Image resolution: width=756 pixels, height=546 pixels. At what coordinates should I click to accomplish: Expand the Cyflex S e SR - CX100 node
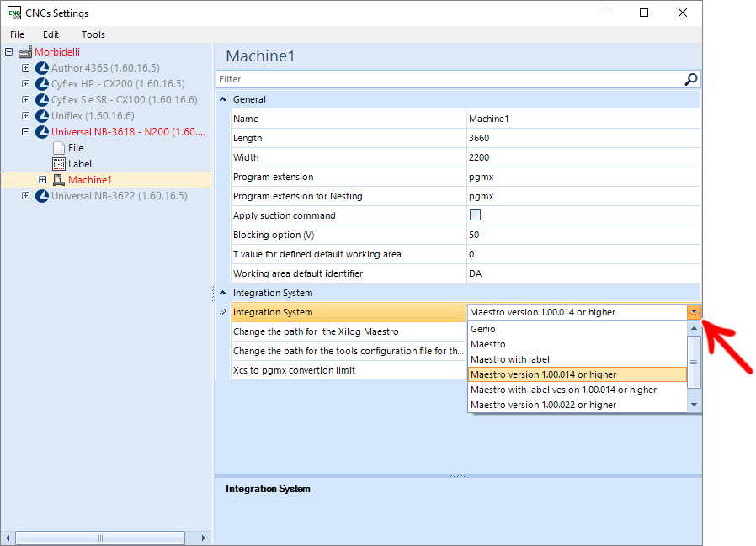pos(25,100)
